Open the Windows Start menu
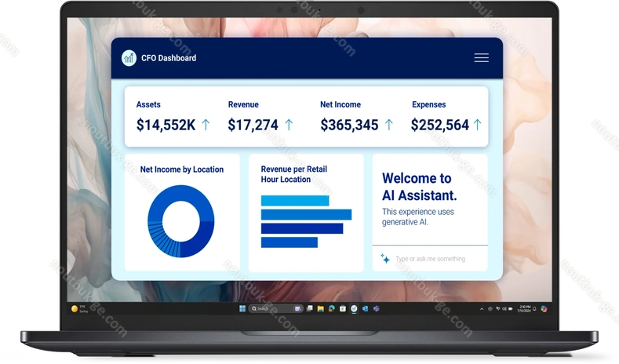The width and height of the screenshot is (619, 364). [x=242, y=308]
